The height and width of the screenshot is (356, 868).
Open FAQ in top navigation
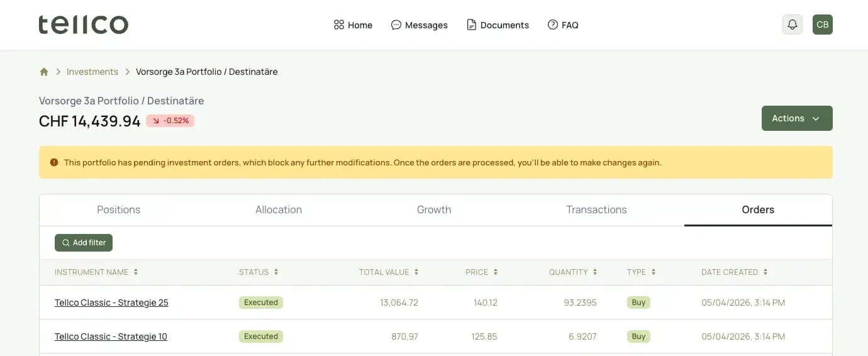click(563, 25)
